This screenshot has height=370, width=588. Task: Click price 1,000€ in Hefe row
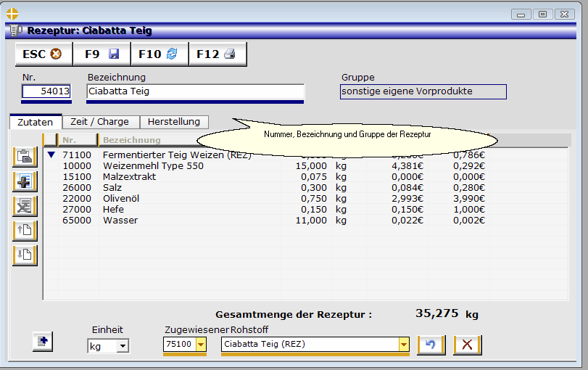coord(469,210)
